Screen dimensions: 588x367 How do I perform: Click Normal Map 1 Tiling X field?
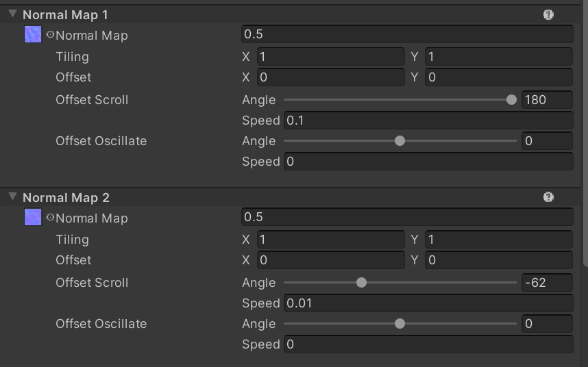click(x=331, y=57)
